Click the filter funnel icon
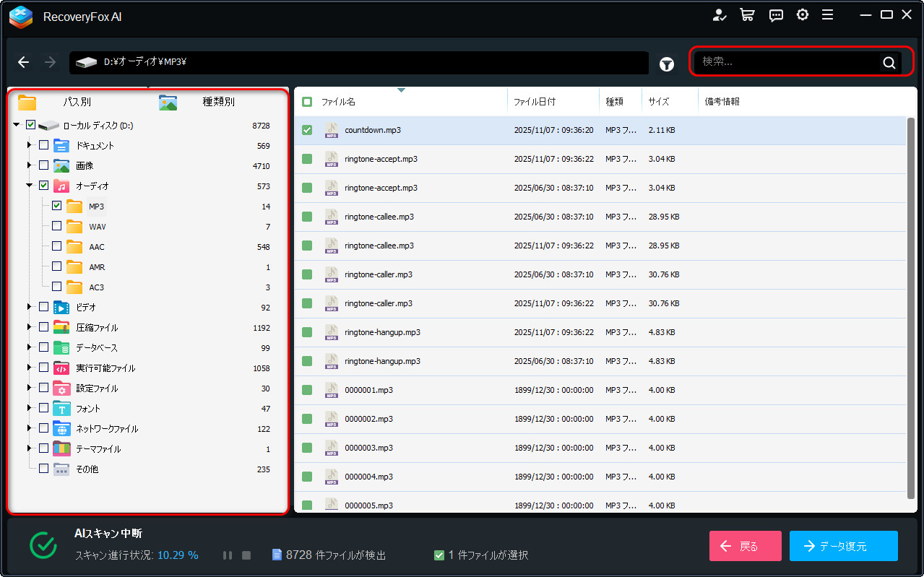The image size is (924, 577). click(x=666, y=64)
